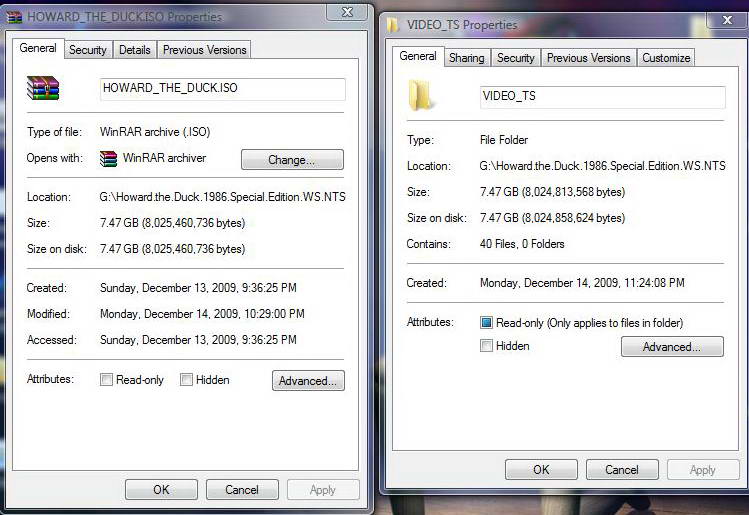Open the Sharing tab in VIDEO_TS Properties
The height and width of the screenshot is (515, 749).
click(x=467, y=58)
